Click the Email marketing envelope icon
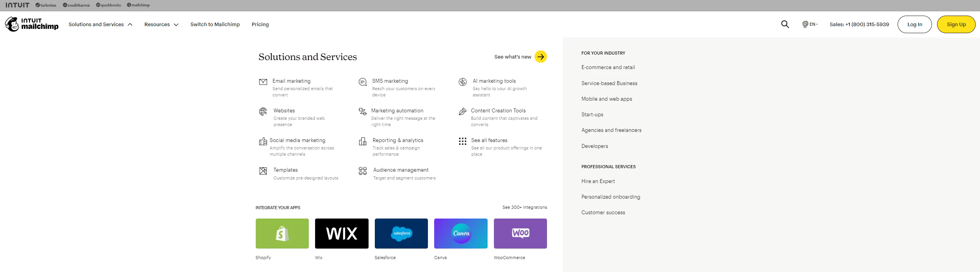 click(x=263, y=82)
